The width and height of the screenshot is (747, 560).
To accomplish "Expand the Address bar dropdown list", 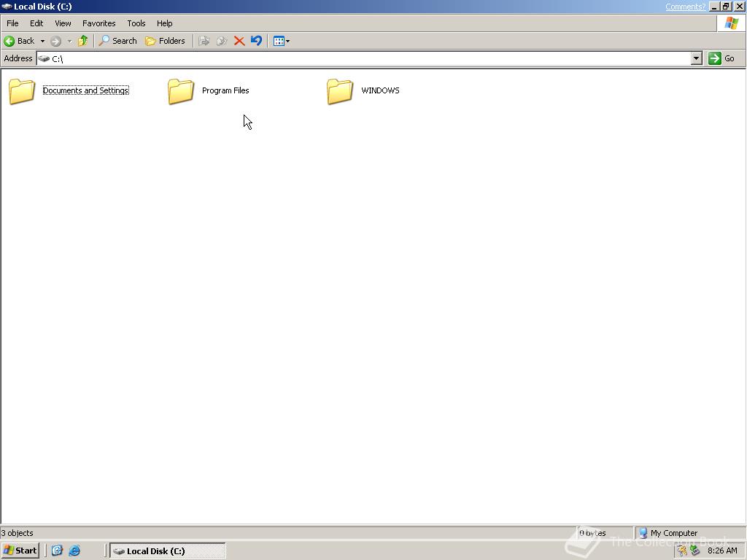I will [x=697, y=58].
